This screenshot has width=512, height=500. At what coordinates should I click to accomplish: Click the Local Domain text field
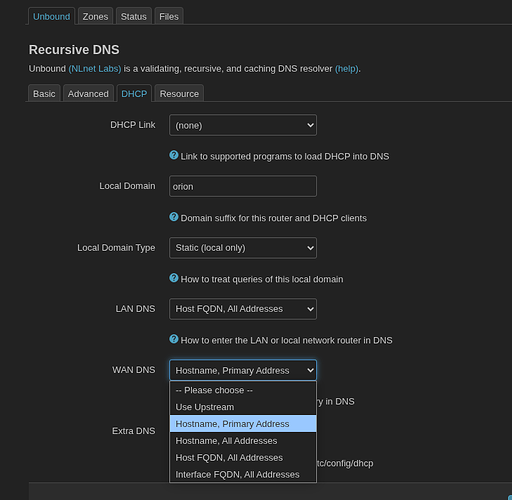click(x=243, y=186)
